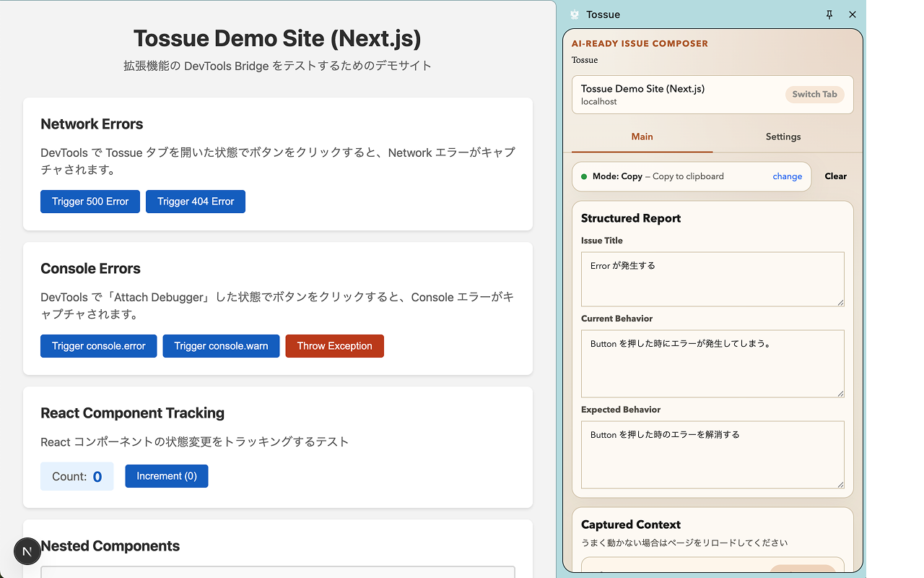The image size is (924, 578).
Task: Clear the report with Clear button
Action: click(836, 176)
